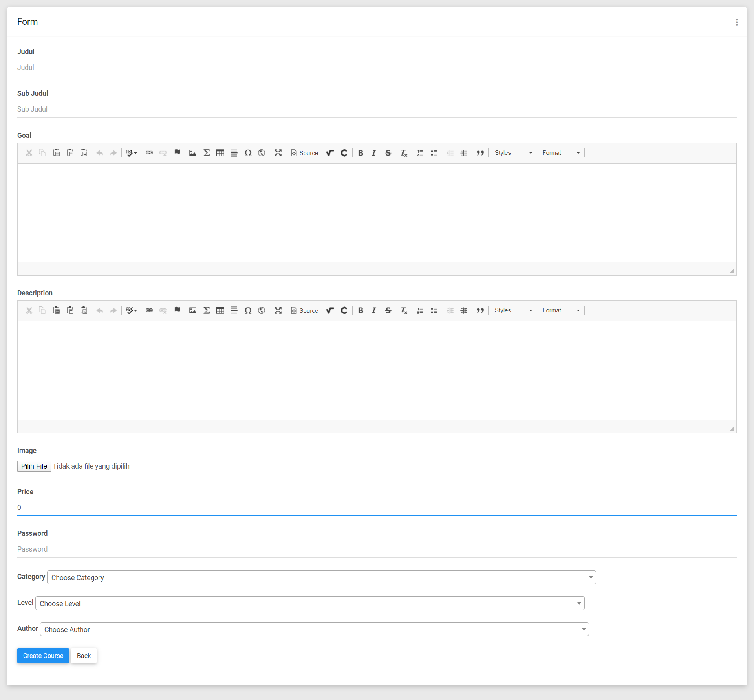Screen dimensions: 754x700
Task: Decrease indent in Goal editor
Action: click(x=450, y=153)
